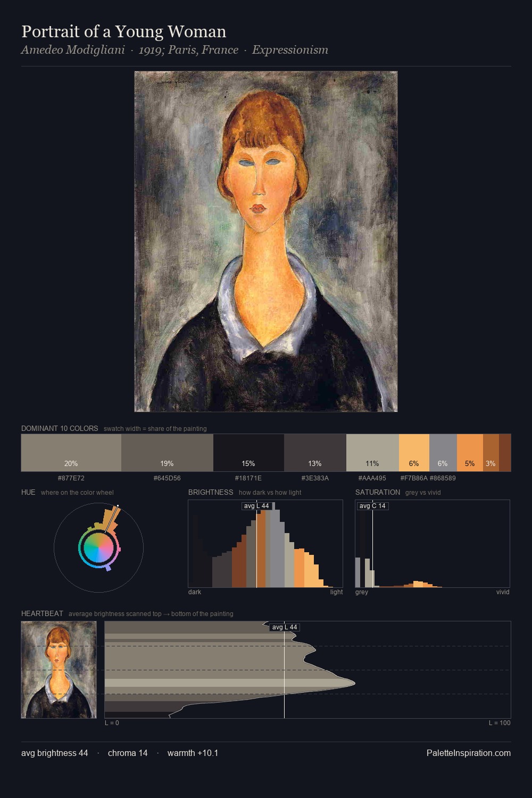Click the 'SATURATION' section heading

point(378,492)
